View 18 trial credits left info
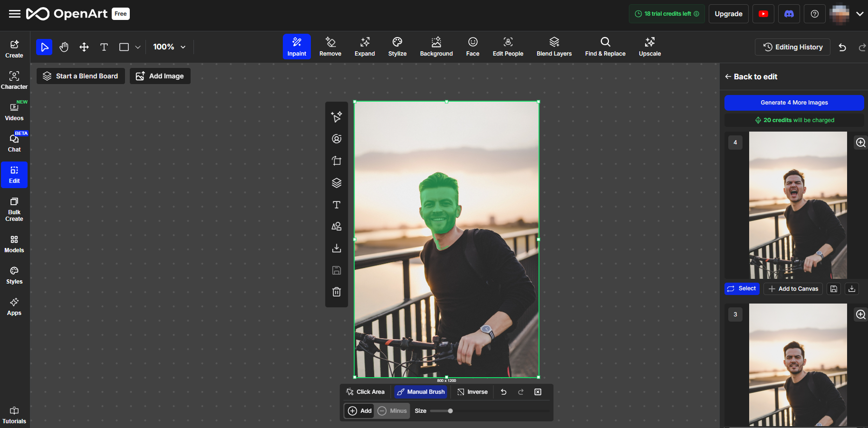This screenshot has width=868, height=428. (x=667, y=14)
